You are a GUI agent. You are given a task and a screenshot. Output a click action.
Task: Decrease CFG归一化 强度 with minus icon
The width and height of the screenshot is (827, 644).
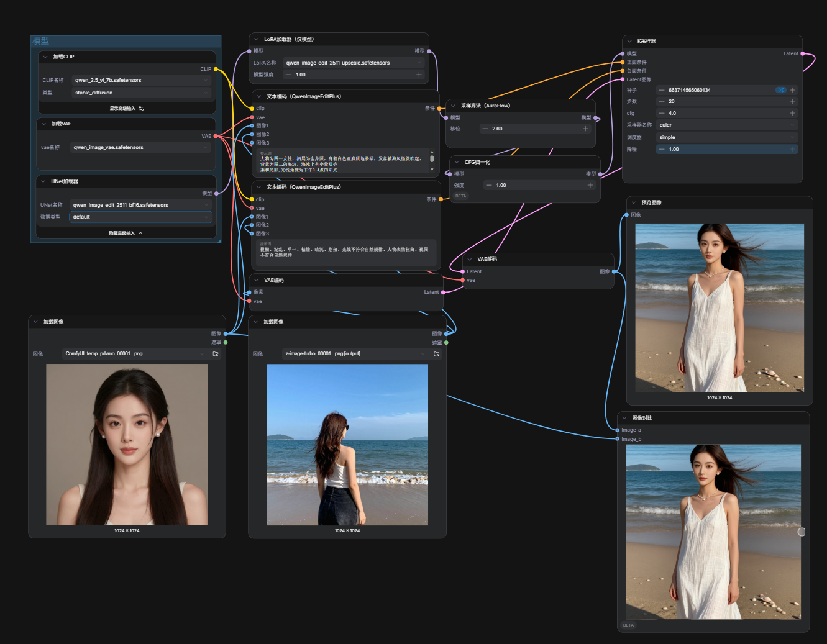pyautogui.click(x=489, y=185)
